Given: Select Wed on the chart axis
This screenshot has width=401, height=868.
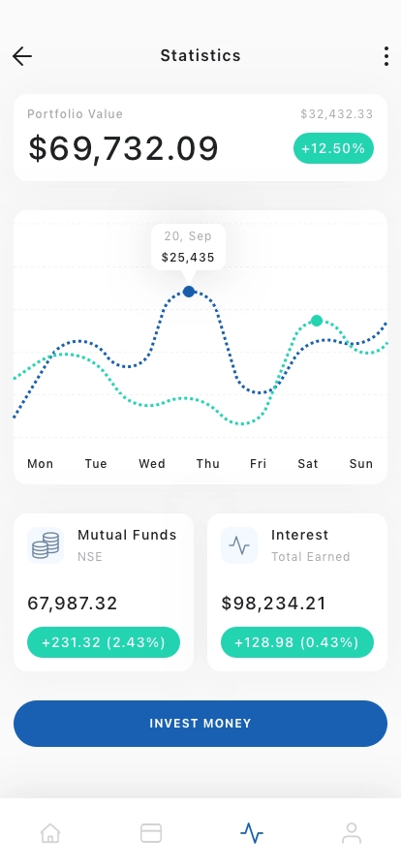Looking at the screenshot, I should click(152, 464).
